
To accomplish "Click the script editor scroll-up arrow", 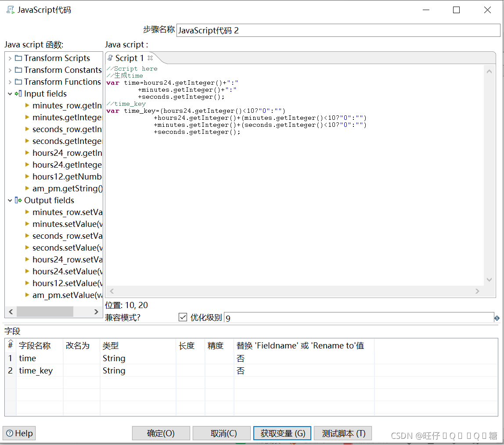I will [489, 72].
